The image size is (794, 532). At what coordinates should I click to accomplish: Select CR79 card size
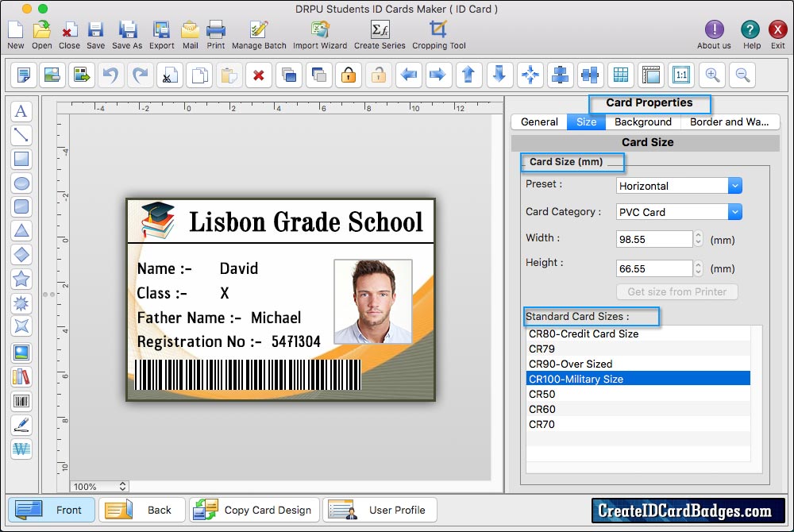(x=638, y=349)
